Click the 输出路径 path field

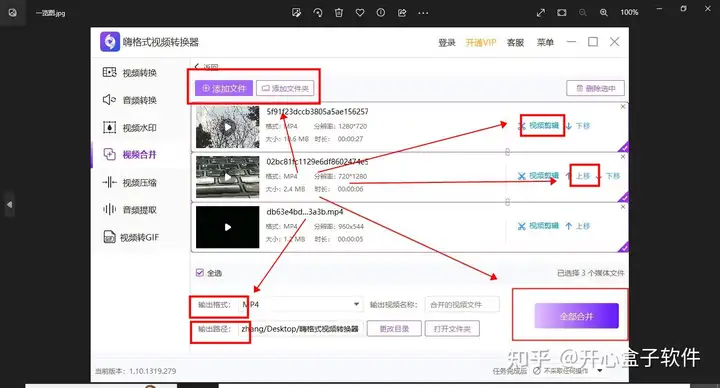point(301,329)
